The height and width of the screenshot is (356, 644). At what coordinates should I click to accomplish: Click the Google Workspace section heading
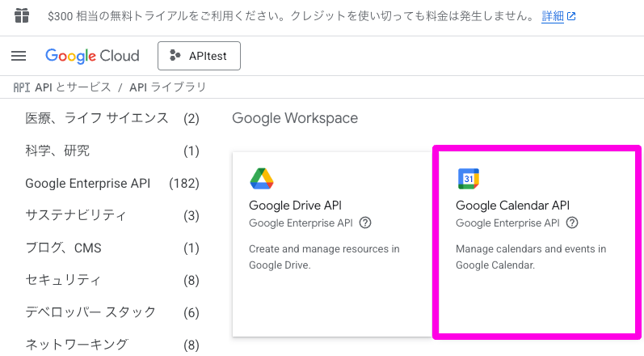[295, 118]
